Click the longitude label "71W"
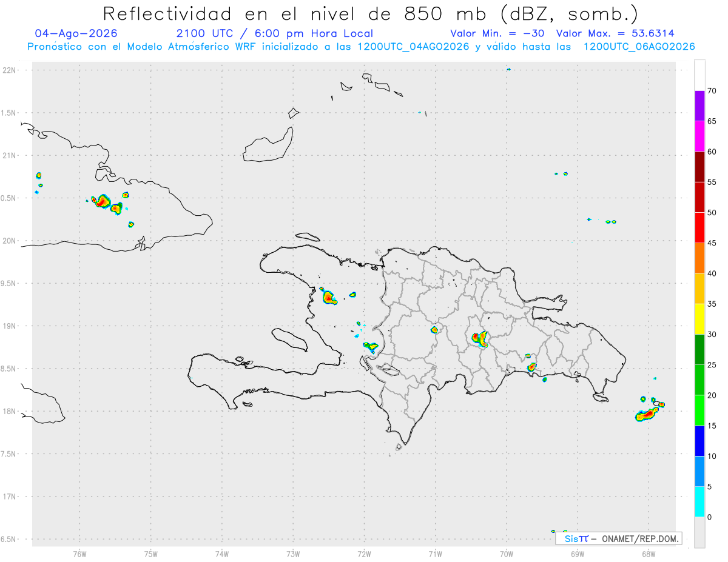The image size is (728, 562). pyautogui.click(x=435, y=554)
